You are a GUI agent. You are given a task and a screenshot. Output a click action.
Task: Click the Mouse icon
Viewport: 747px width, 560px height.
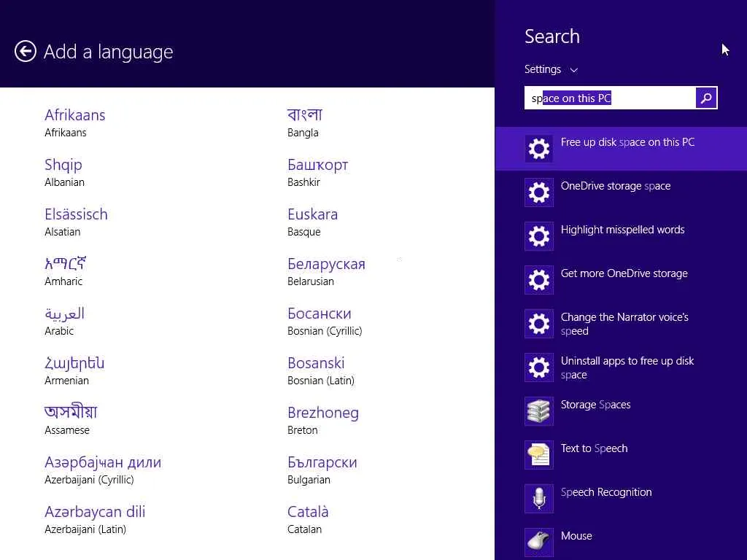[539, 543]
